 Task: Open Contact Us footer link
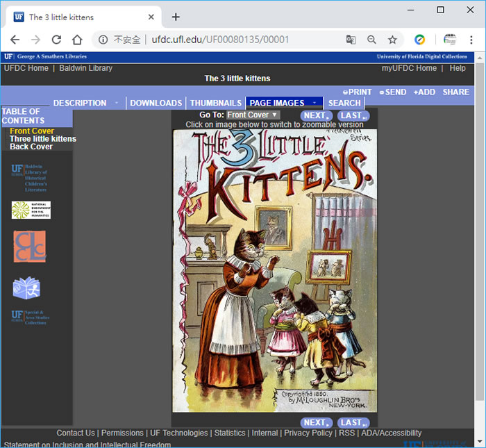pyautogui.click(x=75, y=433)
